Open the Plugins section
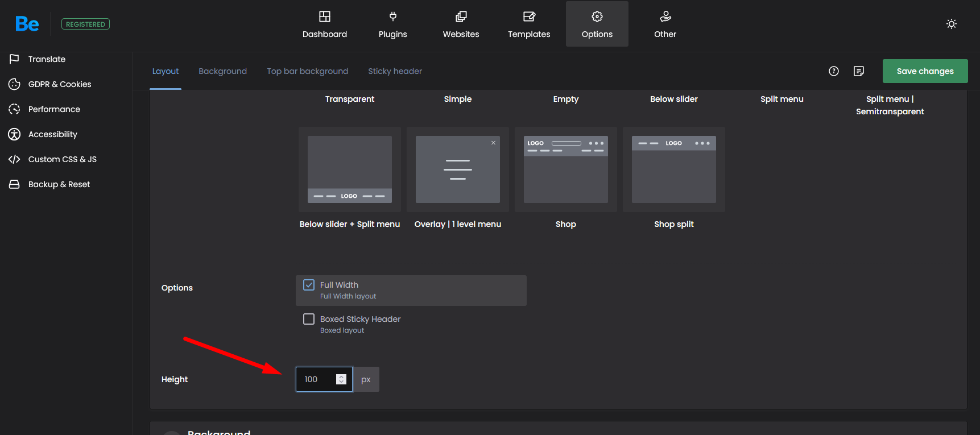 [393, 24]
